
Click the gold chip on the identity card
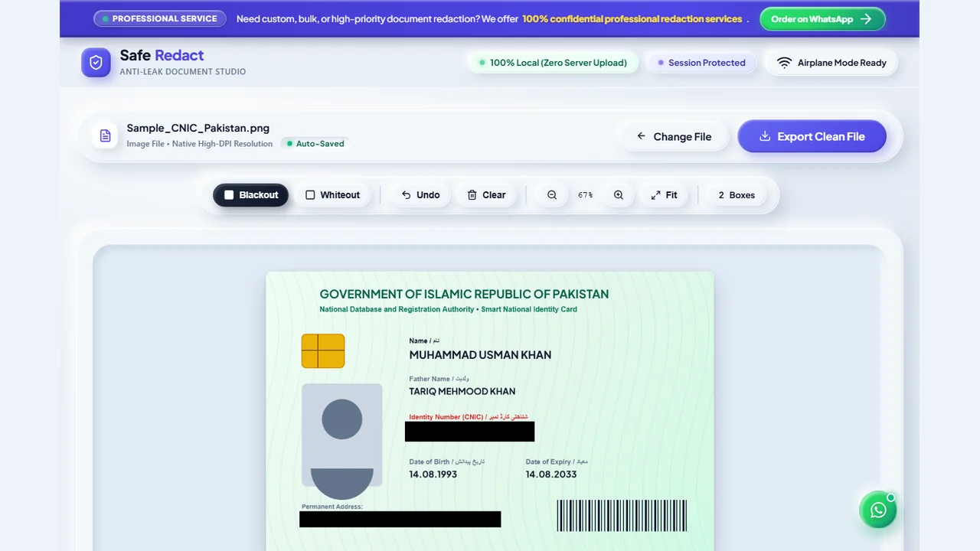pos(323,350)
